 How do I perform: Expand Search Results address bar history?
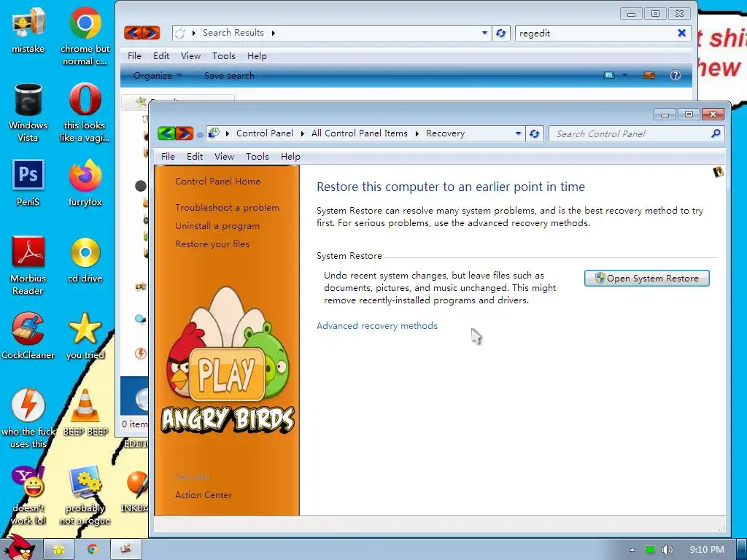pos(484,33)
